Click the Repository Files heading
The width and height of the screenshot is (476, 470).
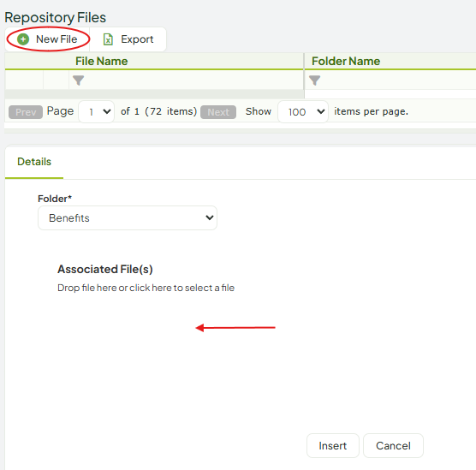pos(56,17)
